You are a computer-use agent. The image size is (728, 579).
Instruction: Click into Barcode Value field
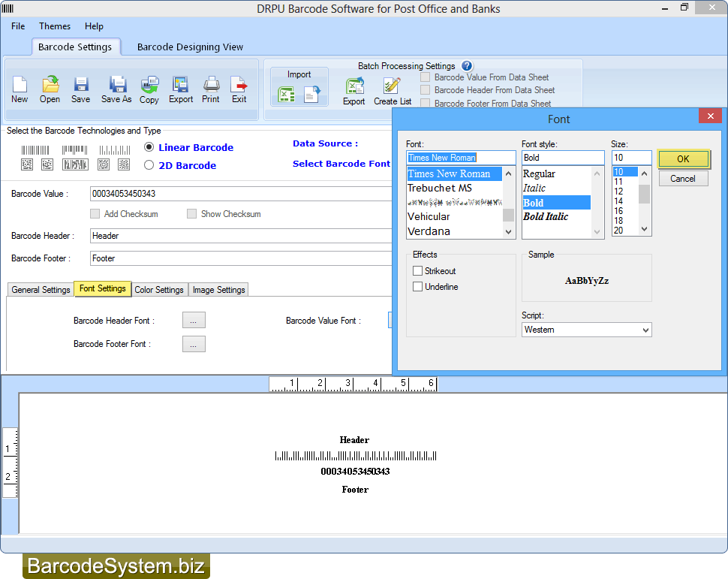241,194
